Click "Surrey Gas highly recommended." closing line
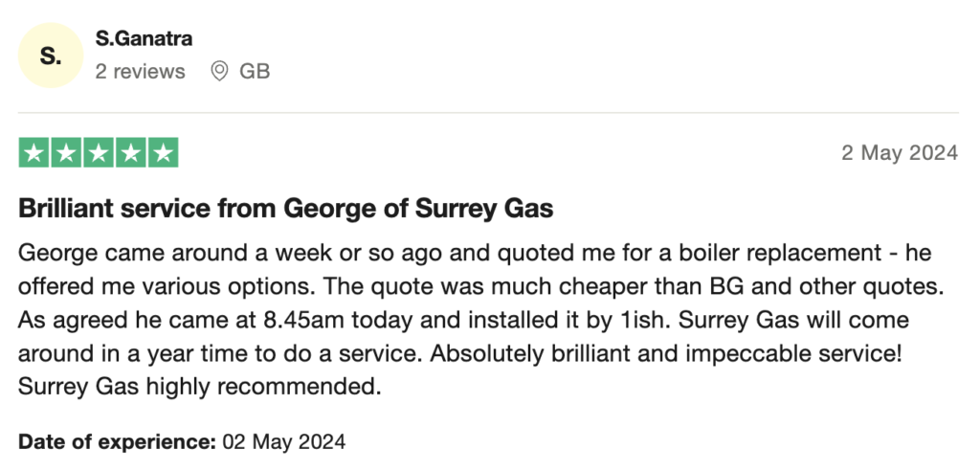 coord(200,387)
